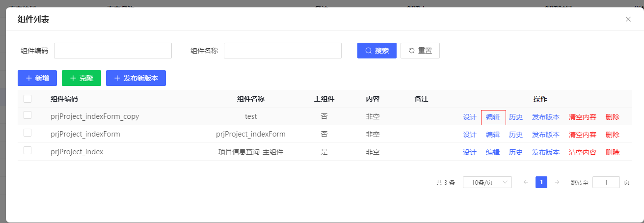Open 历史 for prjProject_indexForm_copy
644x223 pixels.
pyautogui.click(x=516, y=117)
